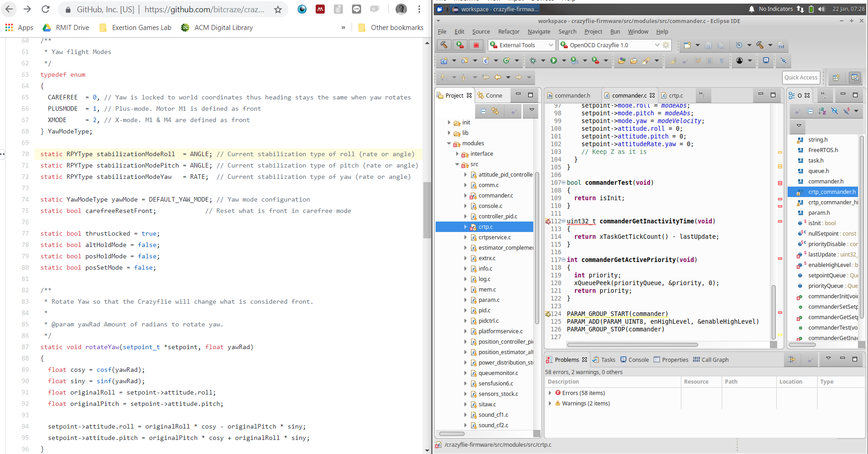Switch to the commander.h editor tab
This screenshot has height=454, width=868.
[x=572, y=95]
